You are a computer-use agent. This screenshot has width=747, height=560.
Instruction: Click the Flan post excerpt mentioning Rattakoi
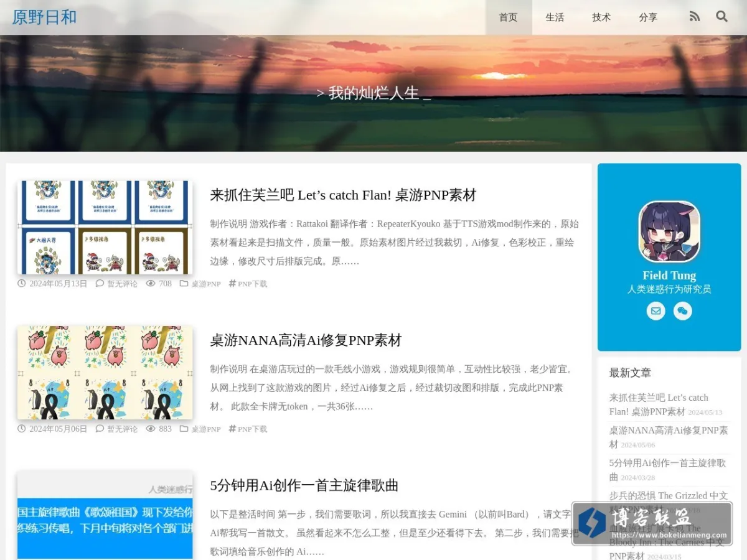395,243
